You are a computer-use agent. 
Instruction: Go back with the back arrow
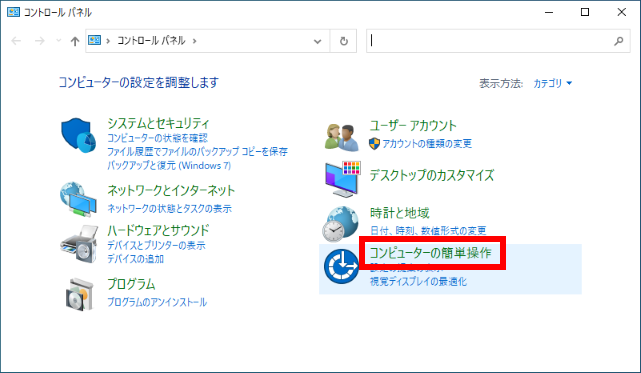click(16, 41)
